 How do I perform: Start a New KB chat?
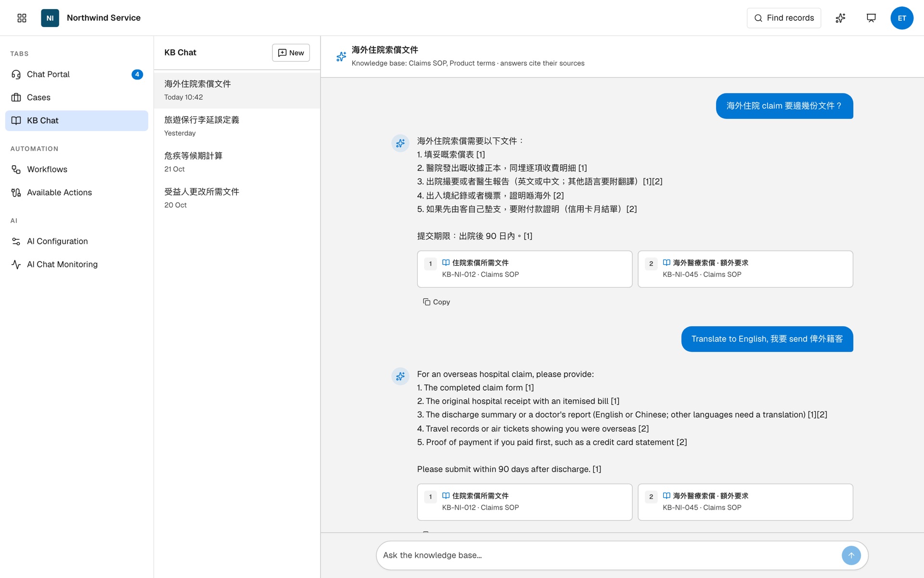291,53
